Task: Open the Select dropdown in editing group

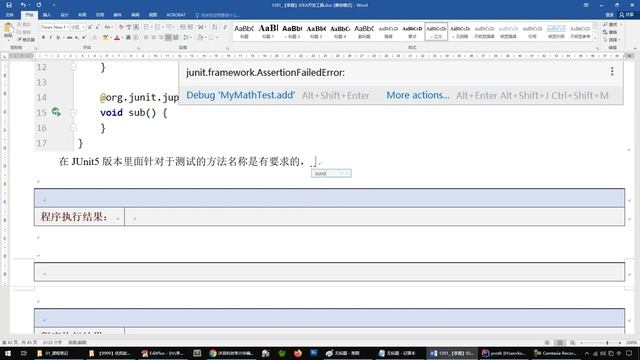Action: [611, 40]
